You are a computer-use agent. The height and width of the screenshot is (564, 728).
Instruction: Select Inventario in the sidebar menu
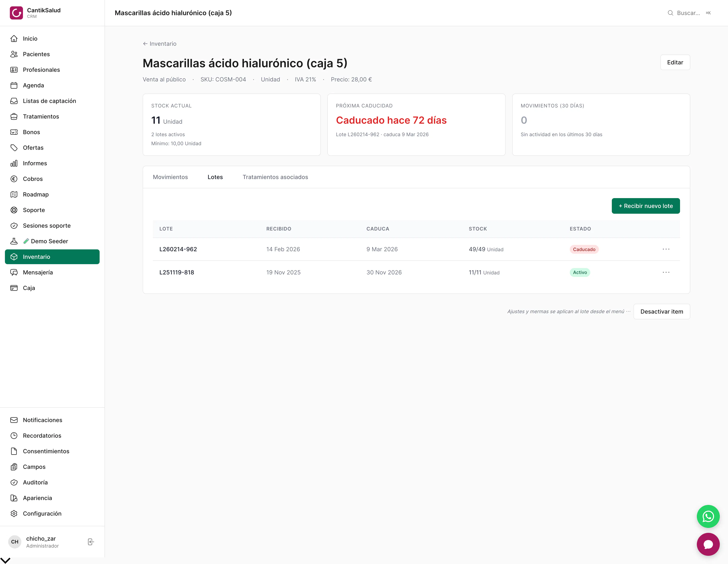(x=52, y=257)
